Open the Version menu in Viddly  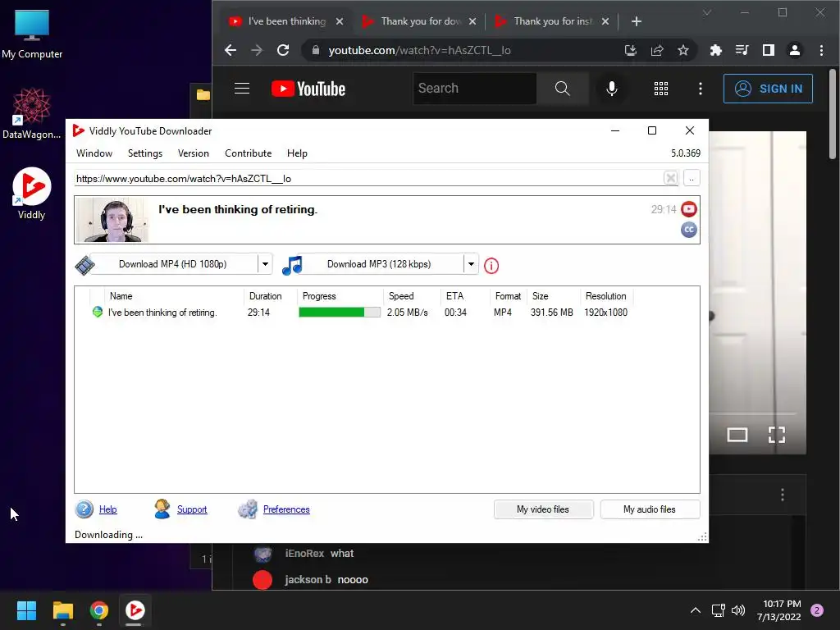[x=194, y=153]
